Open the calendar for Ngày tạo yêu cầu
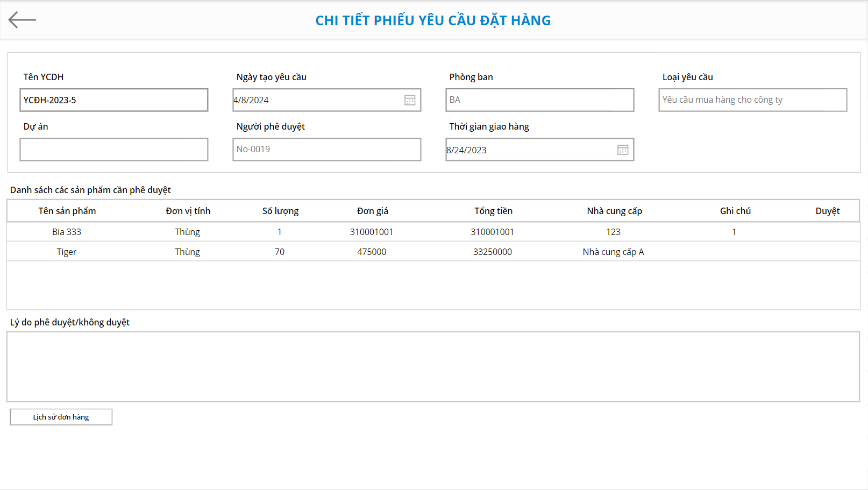868x490 pixels. click(410, 101)
